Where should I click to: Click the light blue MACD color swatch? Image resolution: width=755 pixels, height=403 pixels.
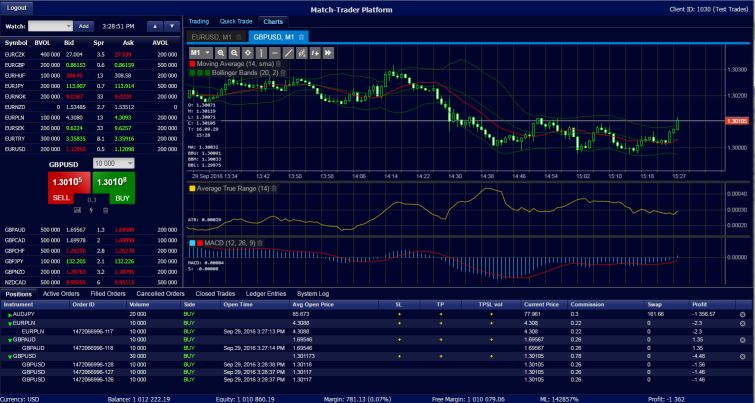coord(192,243)
